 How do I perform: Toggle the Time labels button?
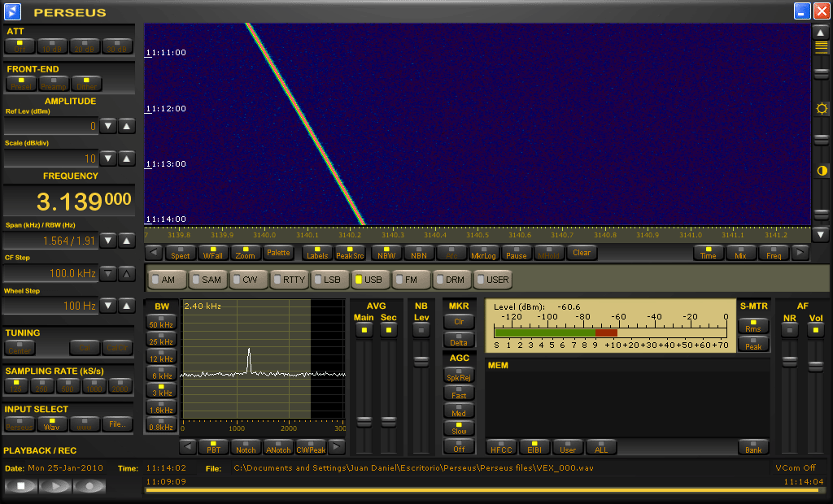(x=709, y=253)
